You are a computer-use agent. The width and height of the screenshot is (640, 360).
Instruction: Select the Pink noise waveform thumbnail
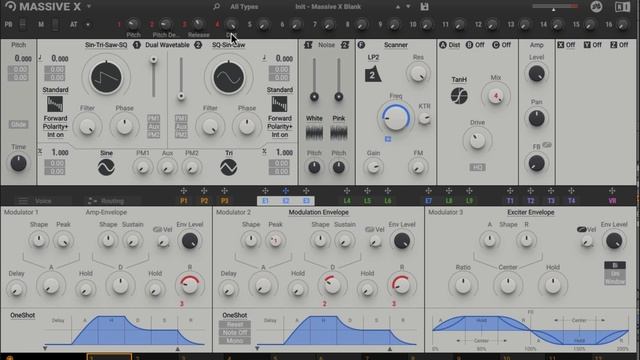(x=339, y=133)
